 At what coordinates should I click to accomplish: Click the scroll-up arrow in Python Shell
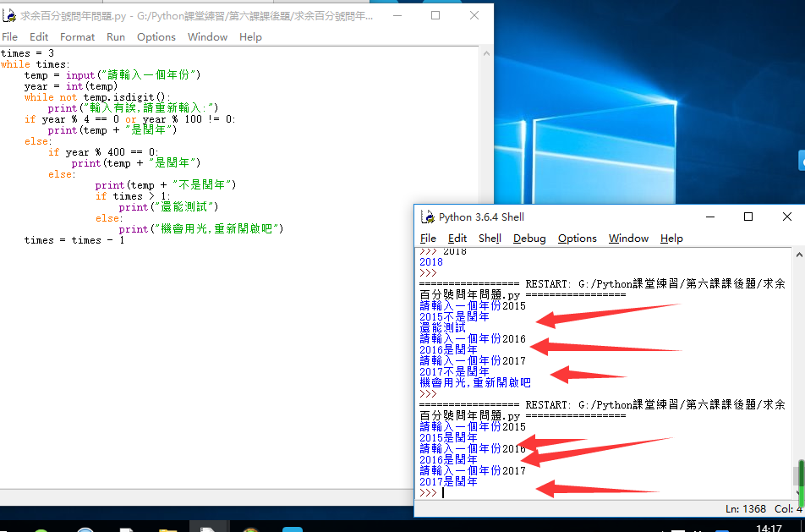798,254
